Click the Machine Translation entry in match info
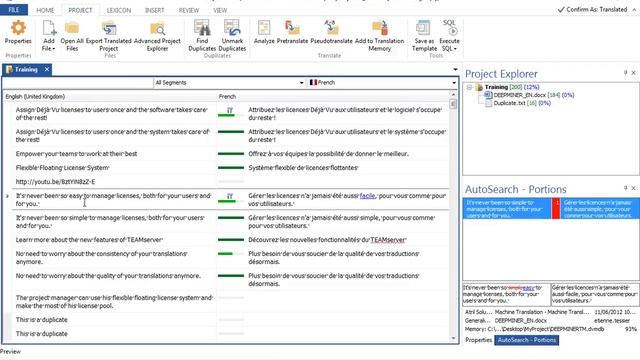The width and height of the screenshot is (640, 360). pos(542,312)
